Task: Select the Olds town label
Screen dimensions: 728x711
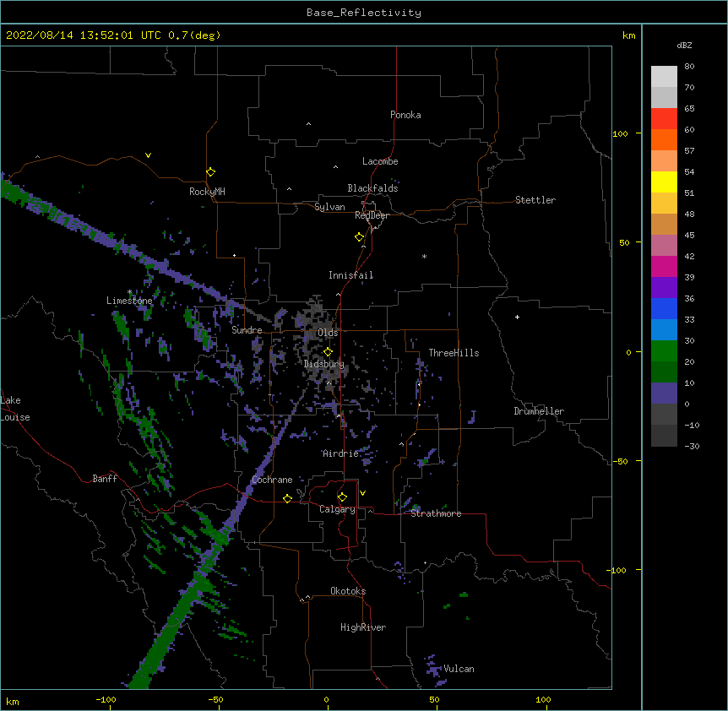Action: click(328, 333)
